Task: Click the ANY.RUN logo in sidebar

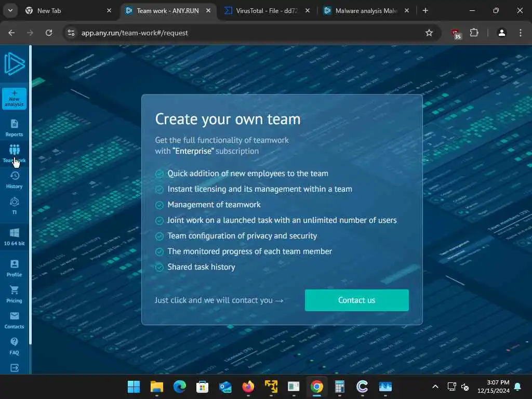Action: (14, 63)
